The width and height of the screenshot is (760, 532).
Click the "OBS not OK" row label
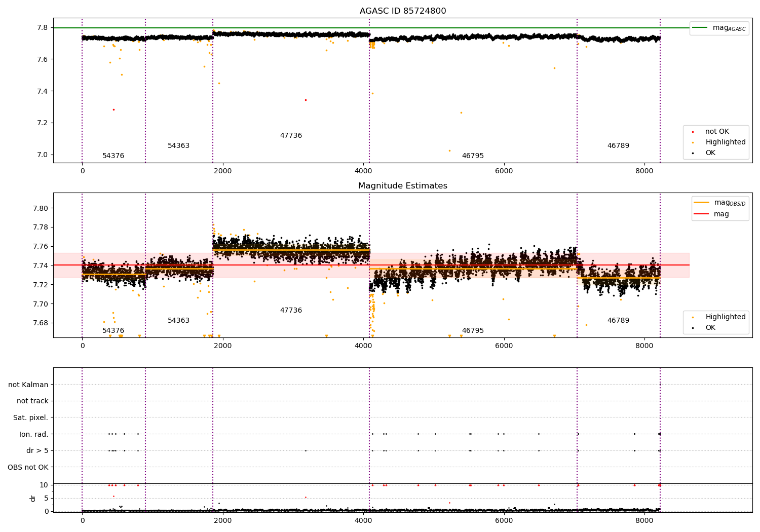click(28, 467)
